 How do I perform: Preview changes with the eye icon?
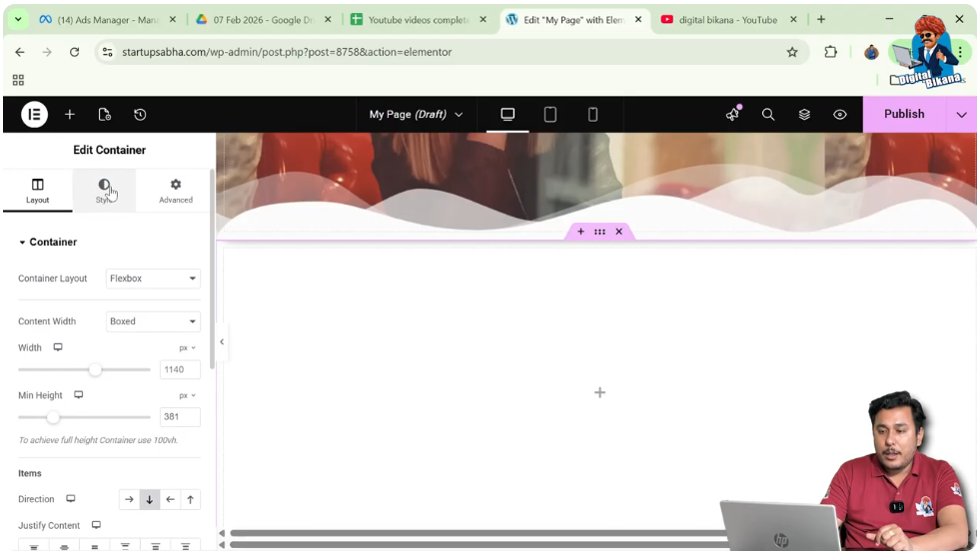pos(840,115)
